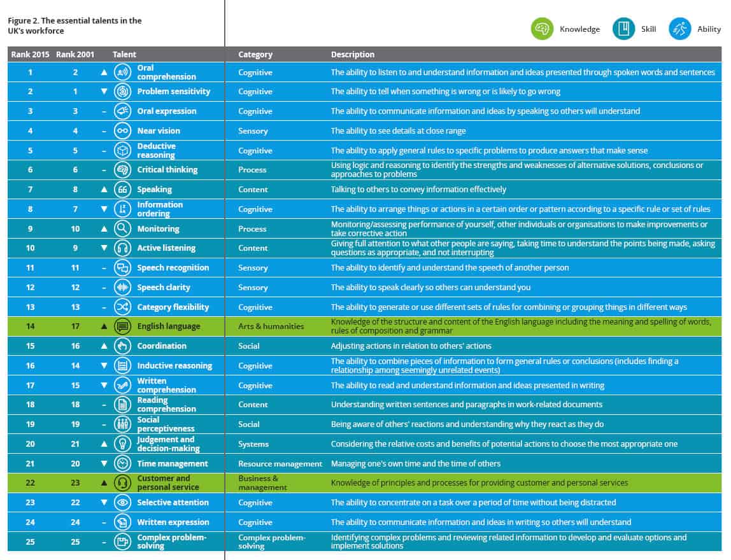The width and height of the screenshot is (731, 560).
Task: Click the Time management clock icon
Action: point(122,463)
